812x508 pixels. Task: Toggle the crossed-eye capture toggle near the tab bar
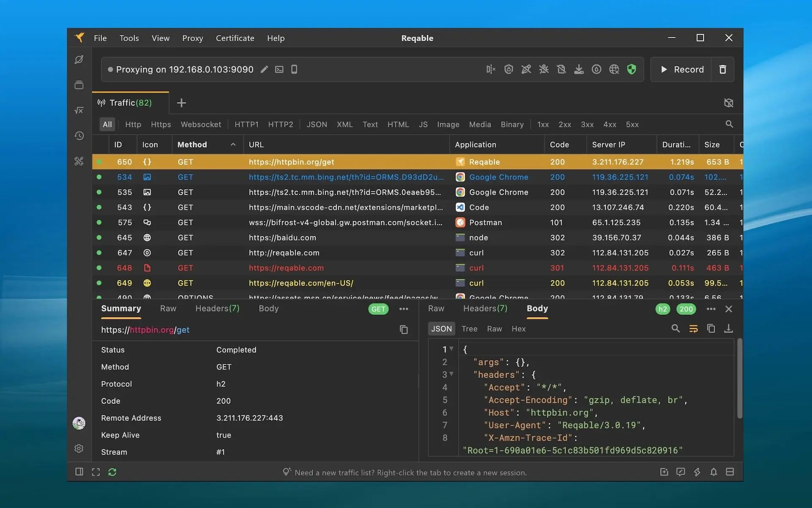pos(729,102)
